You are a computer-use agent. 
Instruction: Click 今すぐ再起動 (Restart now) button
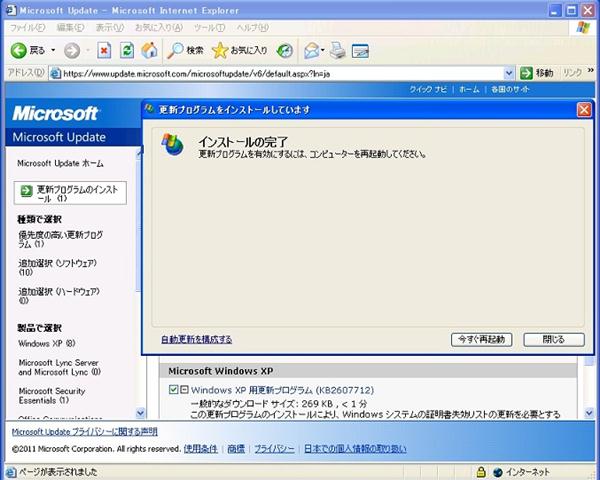(481, 340)
